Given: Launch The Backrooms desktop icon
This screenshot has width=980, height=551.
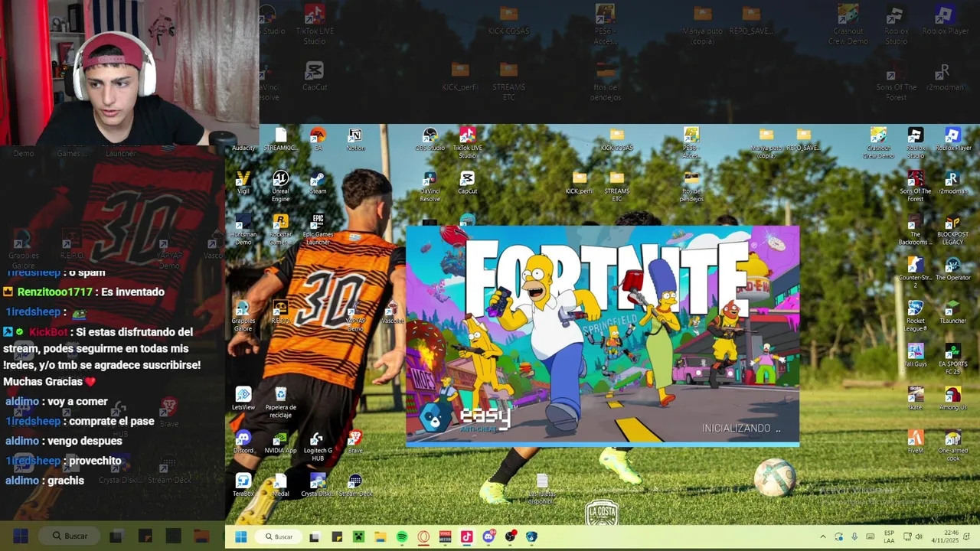Looking at the screenshot, I should (916, 230).
